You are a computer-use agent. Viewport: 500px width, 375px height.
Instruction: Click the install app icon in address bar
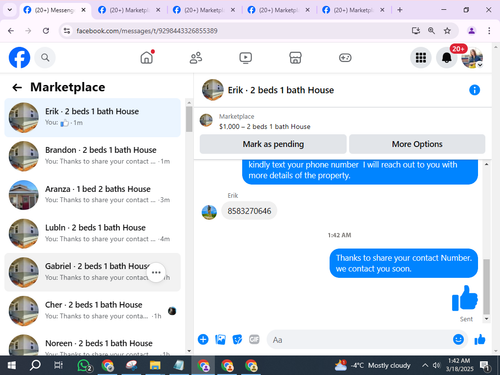[415, 31]
